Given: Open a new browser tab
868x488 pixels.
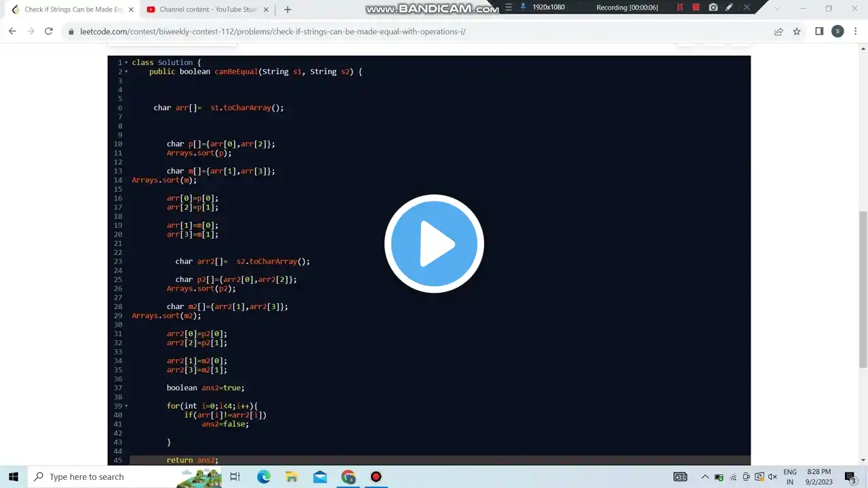Looking at the screenshot, I should click(288, 9).
